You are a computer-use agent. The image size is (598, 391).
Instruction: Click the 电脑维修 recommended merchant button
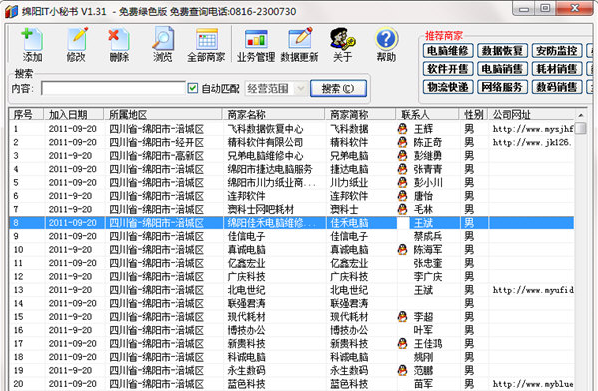coord(448,51)
